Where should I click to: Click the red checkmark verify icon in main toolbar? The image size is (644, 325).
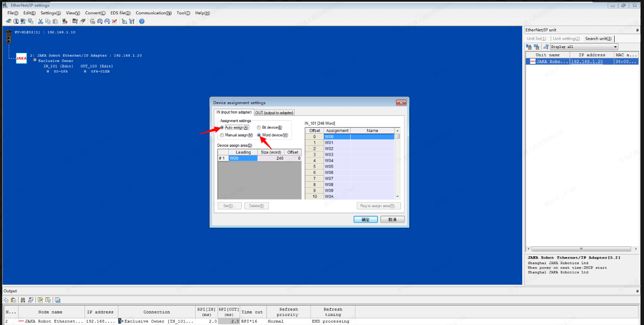pyautogui.click(x=114, y=21)
